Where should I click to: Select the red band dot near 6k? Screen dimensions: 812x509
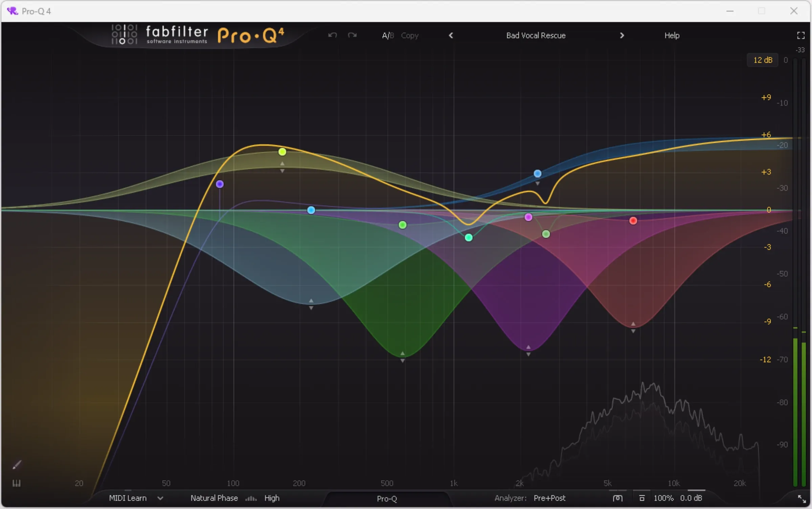(x=633, y=221)
